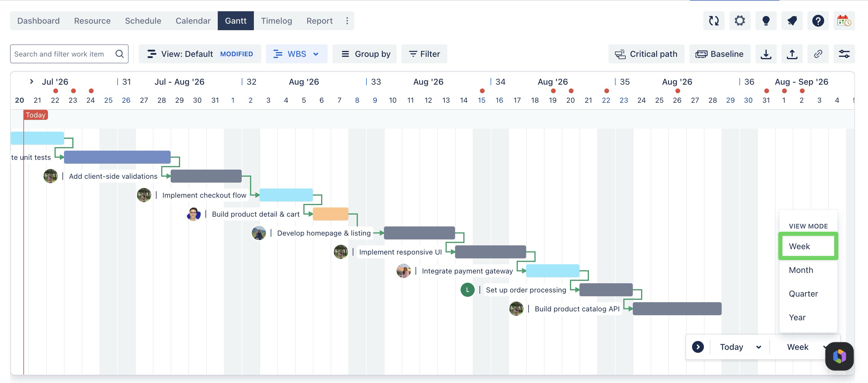Click the lightbulb tips icon
868x383 pixels.
[765, 21]
